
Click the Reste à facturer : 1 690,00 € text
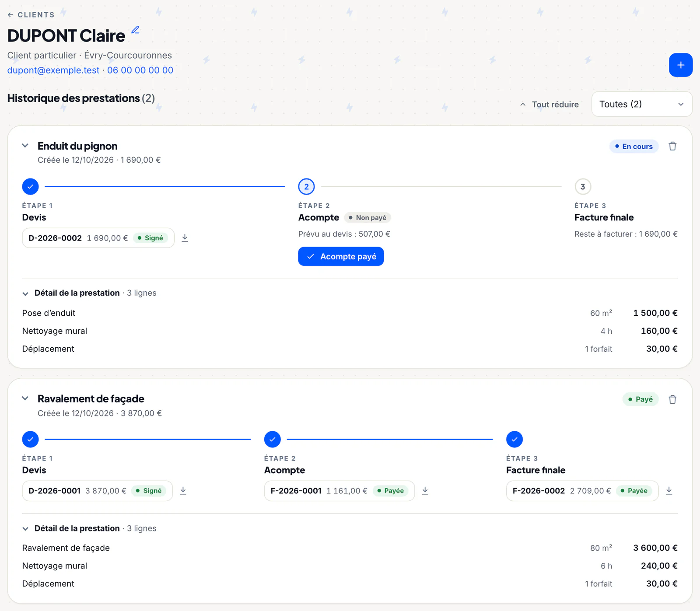click(x=626, y=234)
